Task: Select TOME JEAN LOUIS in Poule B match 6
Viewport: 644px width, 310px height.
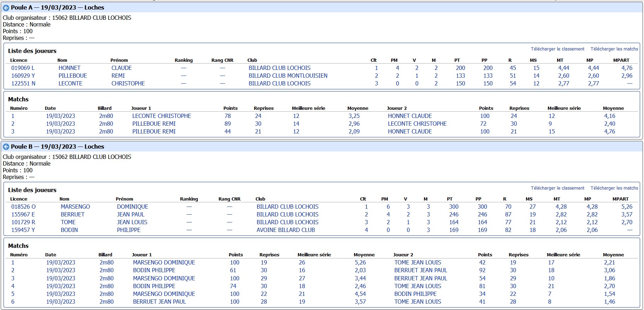Action: [418, 302]
